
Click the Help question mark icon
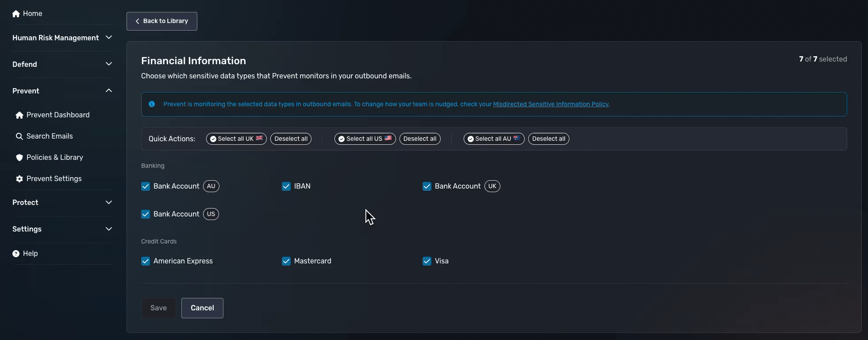point(16,254)
